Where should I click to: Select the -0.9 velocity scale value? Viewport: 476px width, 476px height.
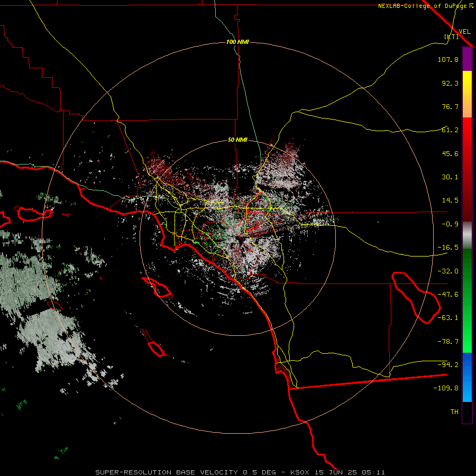450,224
